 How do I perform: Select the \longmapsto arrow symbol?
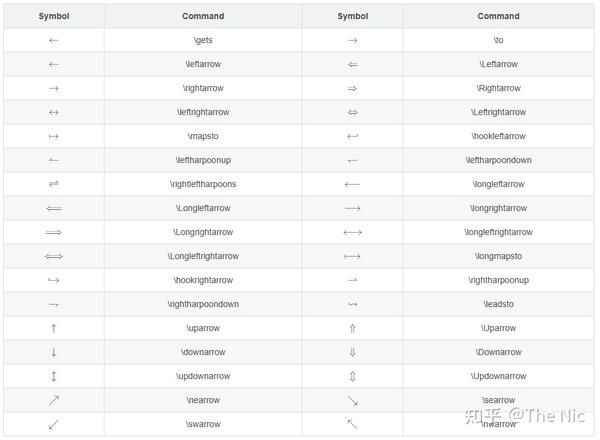click(x=352, y=256)
